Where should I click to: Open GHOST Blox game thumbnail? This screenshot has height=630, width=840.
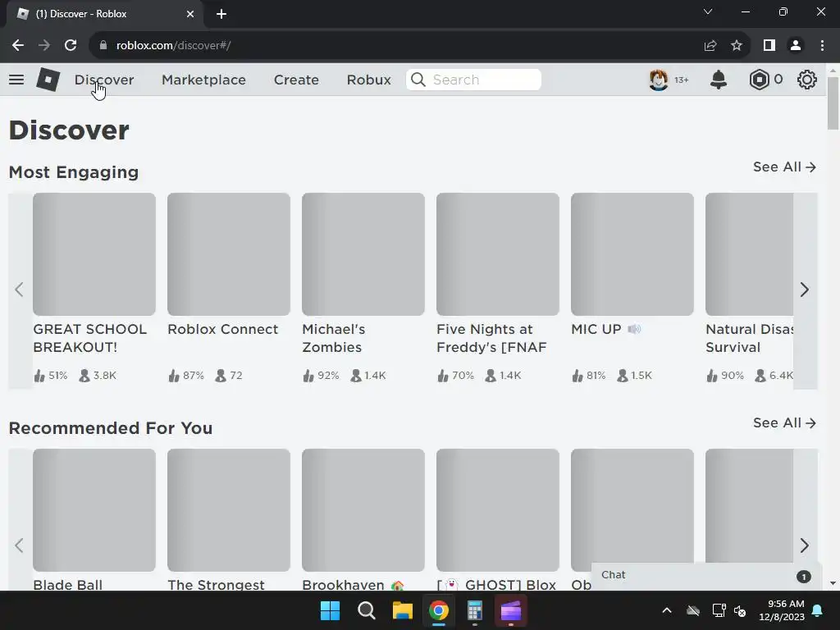(498, 510)
